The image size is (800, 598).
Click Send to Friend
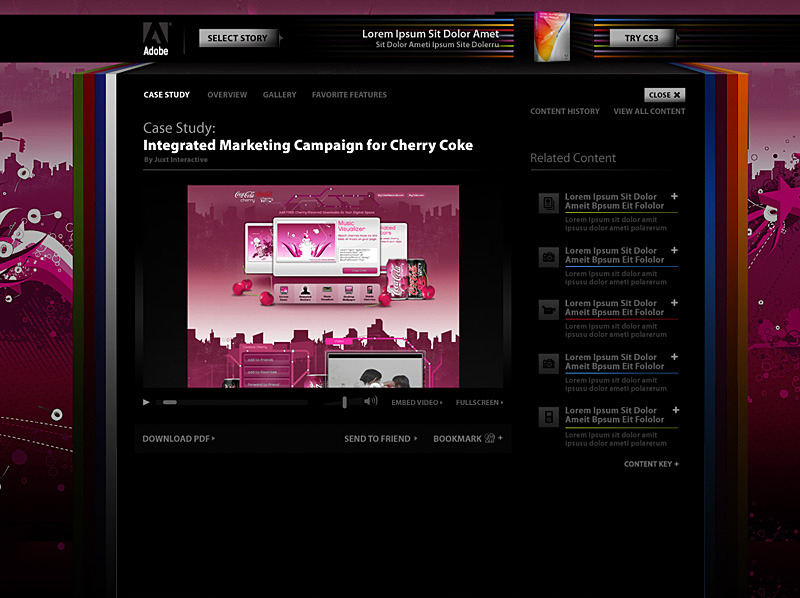pyautogui.click(x=381, y=439)
